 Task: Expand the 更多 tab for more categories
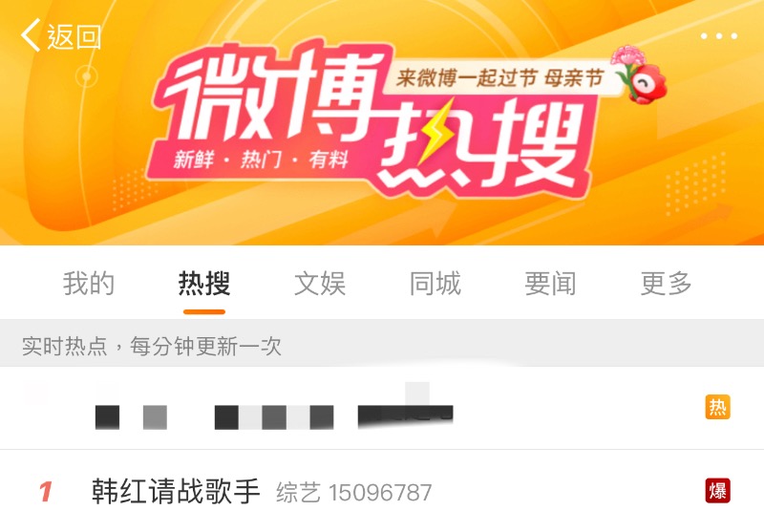(x=666, y=283)
